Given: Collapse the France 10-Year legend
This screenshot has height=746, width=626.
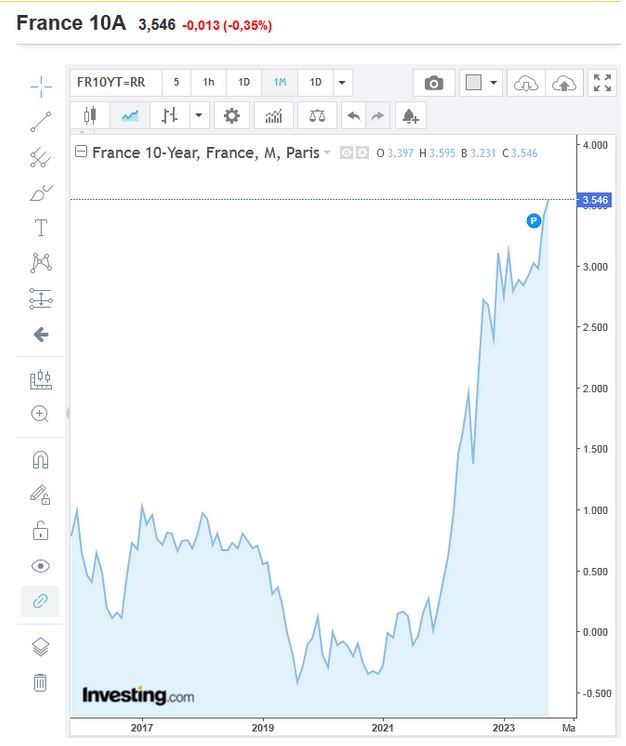Looking at the screenshot, I should (81, 152).
